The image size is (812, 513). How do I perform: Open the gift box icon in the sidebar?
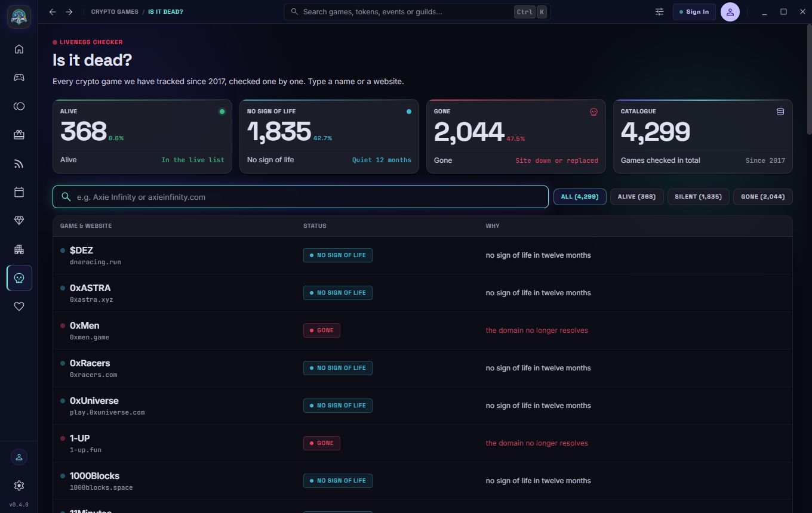pyautogui.click(x=19, y=135)
